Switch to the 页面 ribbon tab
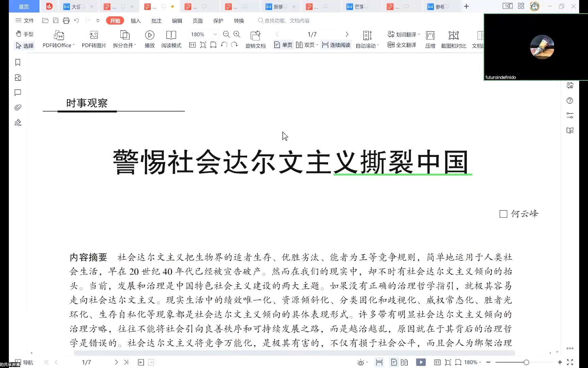Screen dimensions: 588x368 (198, 21)
